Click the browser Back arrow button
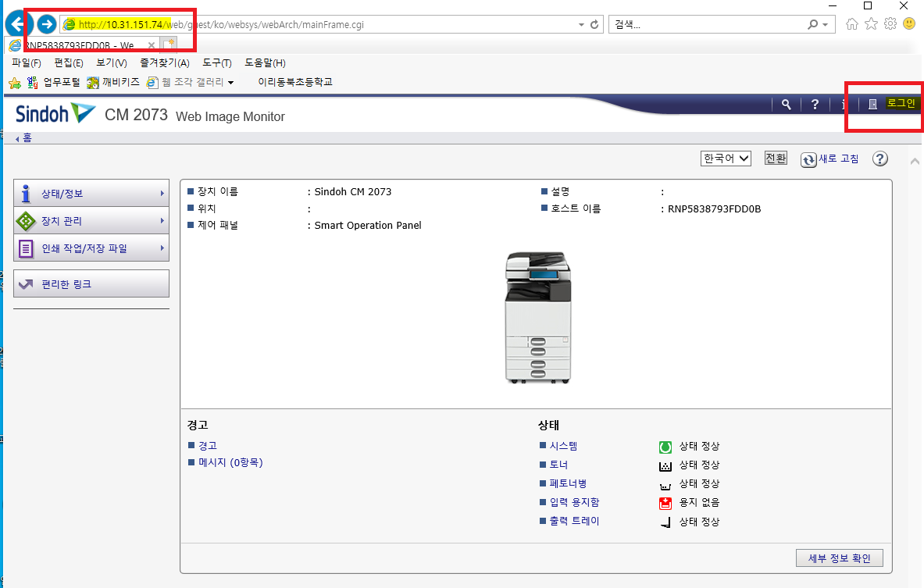This screenshot has width=924, height=588. click(18, 24)
